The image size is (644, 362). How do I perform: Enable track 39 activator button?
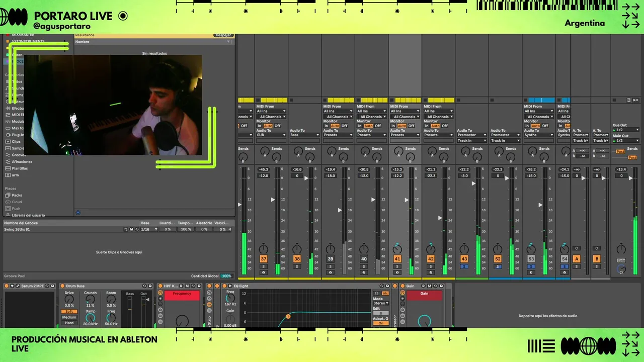coord(330,259)
